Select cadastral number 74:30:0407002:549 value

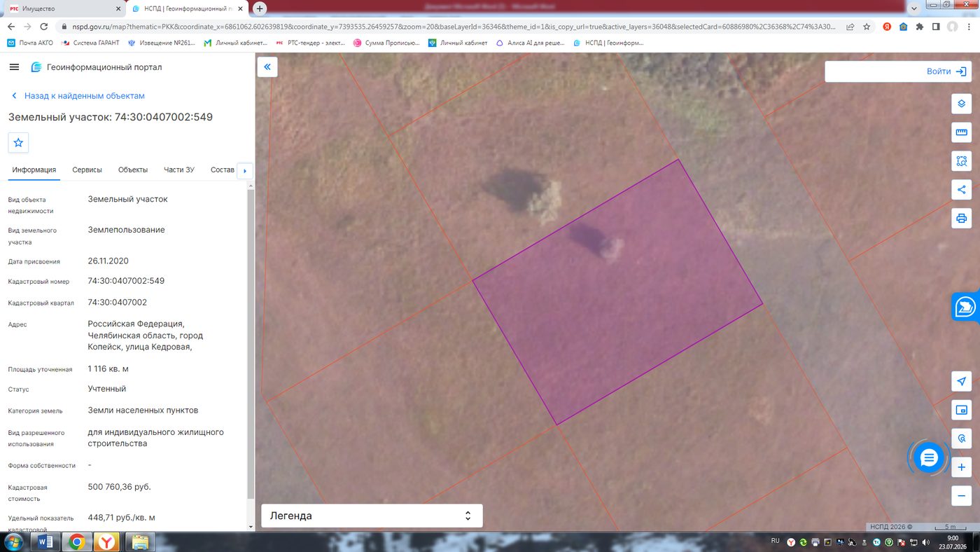click(126, 281)
